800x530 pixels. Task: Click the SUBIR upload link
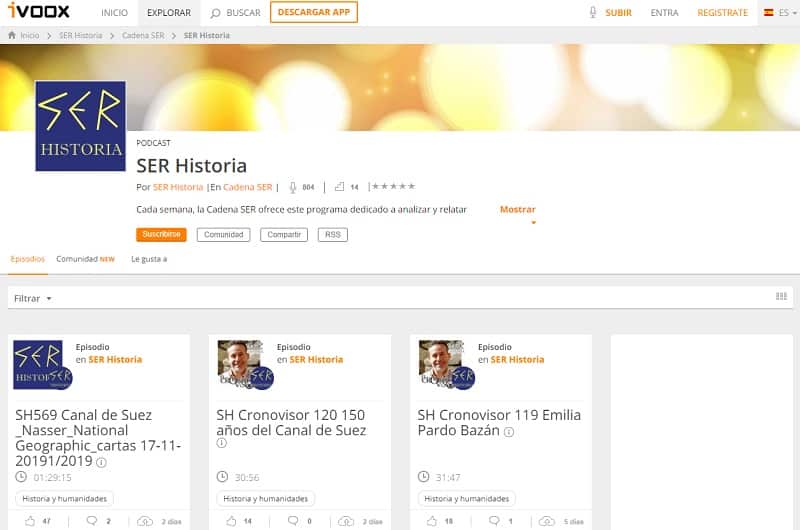618,13
